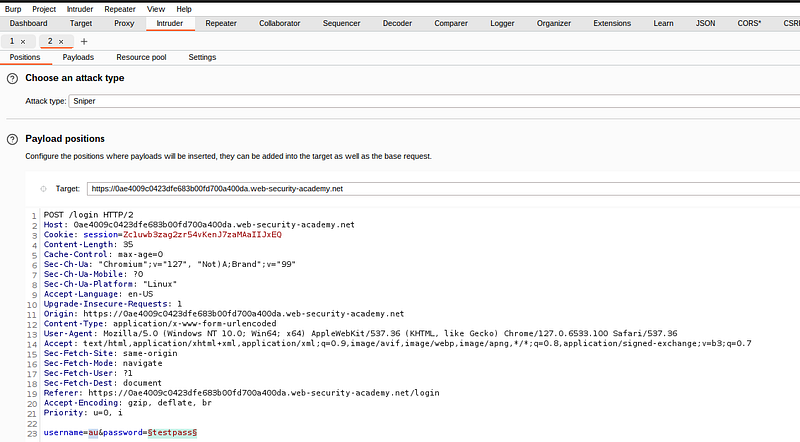This screenshot has width=800, height=442.
Task: Open the View menu
Action: (x=156, y=9)
